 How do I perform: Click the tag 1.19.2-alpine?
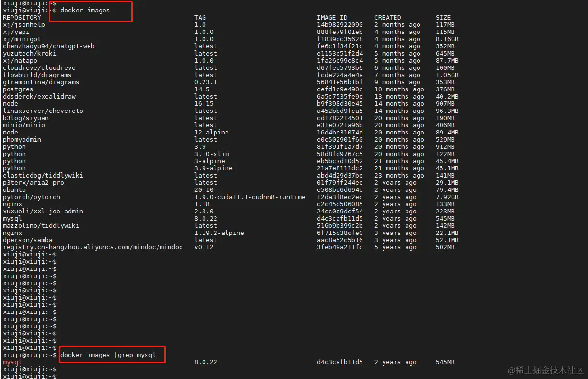point(219,233)
